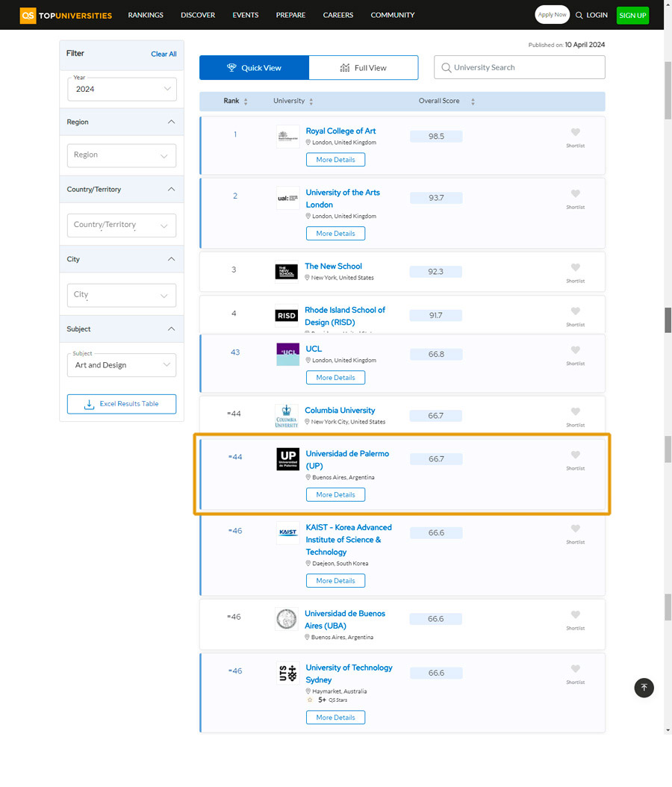The height and width of the screenshot is (787, 672).
Task: Click the University Search input field
Action: (x=520, y=67)
